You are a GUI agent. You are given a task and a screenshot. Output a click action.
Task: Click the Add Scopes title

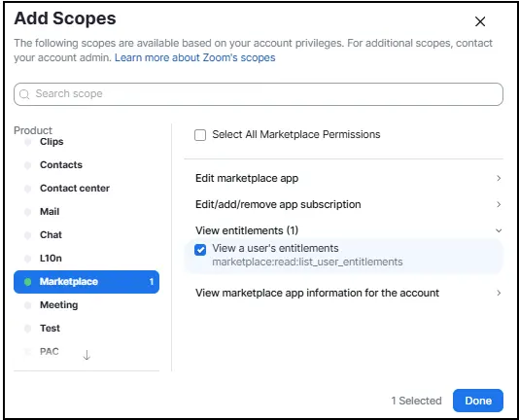click(65, 18)
